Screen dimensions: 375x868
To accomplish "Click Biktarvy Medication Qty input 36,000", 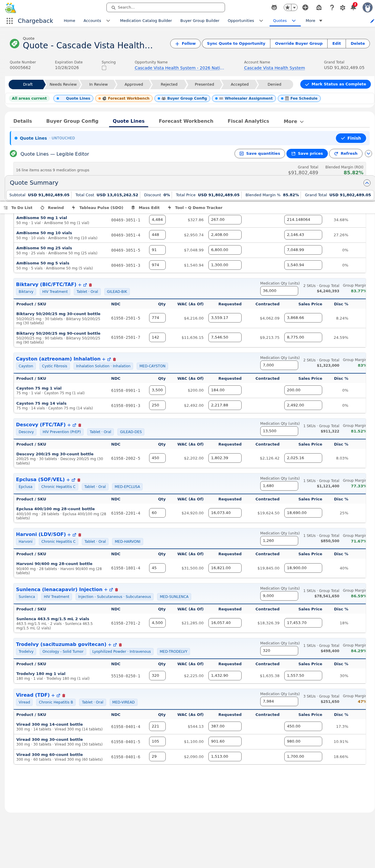I will tap(279, 291).
